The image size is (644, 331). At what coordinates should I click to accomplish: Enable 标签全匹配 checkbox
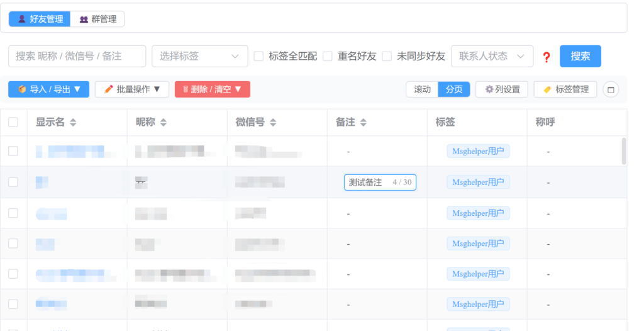coord(258,56)
